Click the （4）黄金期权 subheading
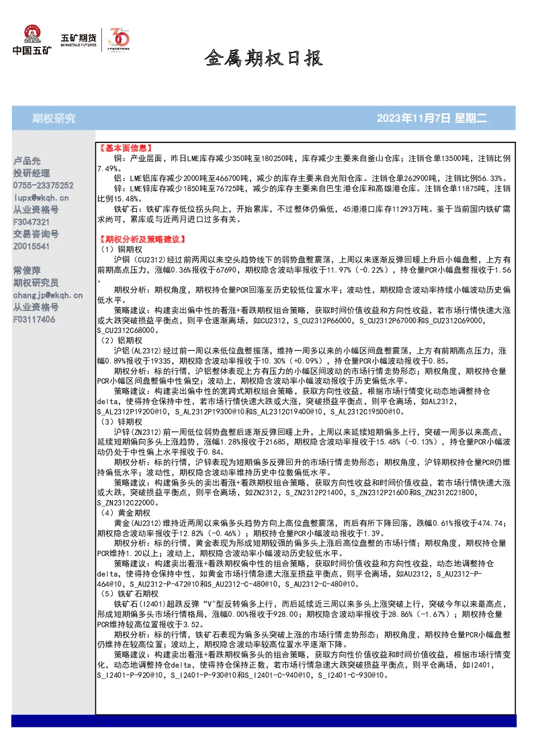Image resolution: width=535 pixels, height=756 pixels. point(124,513)
